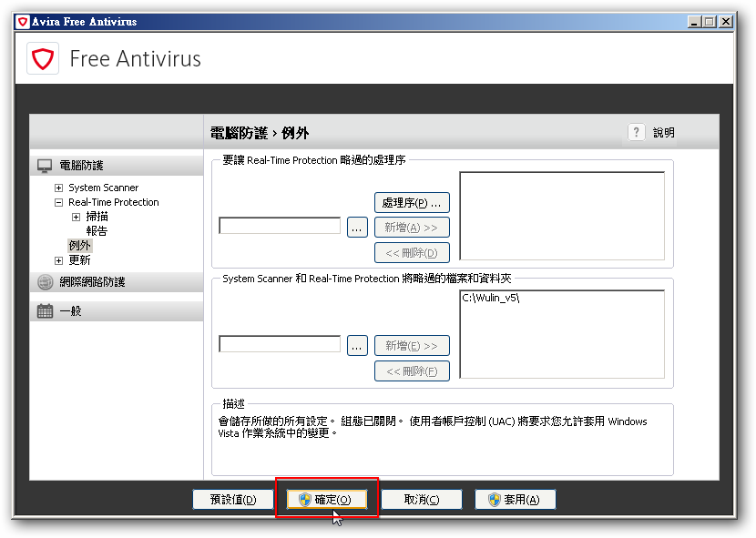Browse with the file exclusion ellipsis button

pos(357,346)
